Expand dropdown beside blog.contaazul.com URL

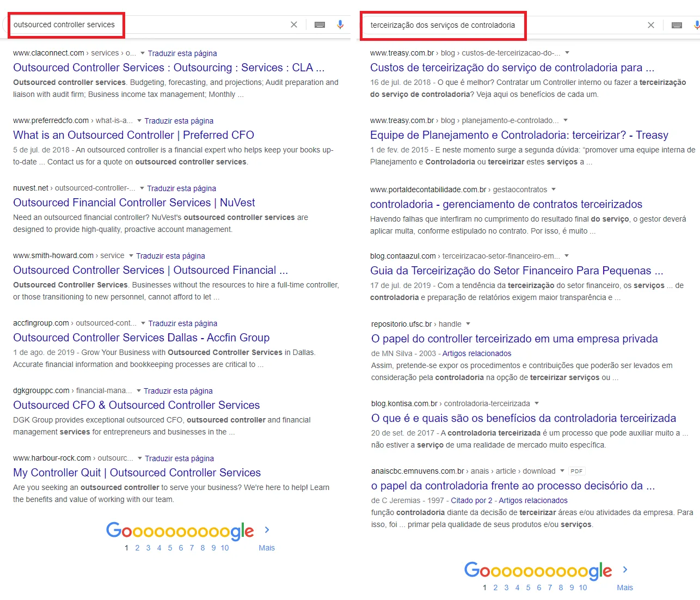coord(567,255)
